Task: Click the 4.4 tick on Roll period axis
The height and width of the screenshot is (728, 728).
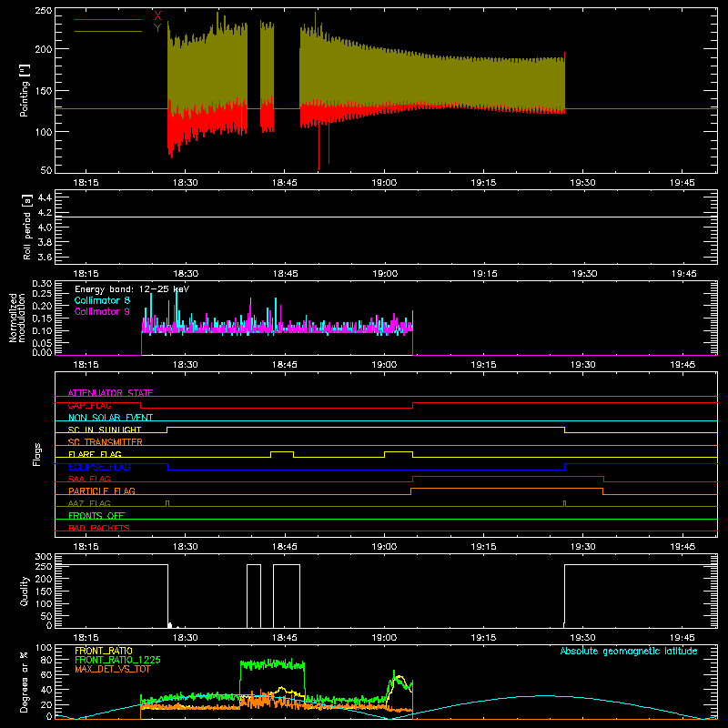Action: pos(45,197)
